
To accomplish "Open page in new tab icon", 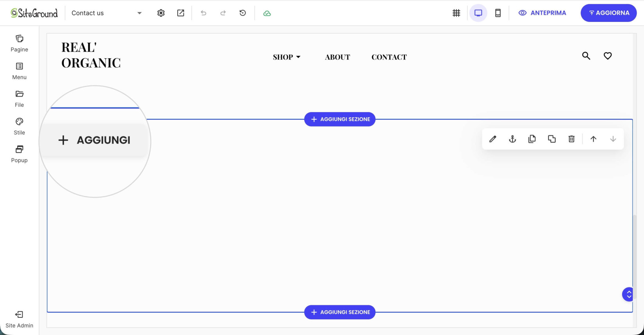I will 180,13.
